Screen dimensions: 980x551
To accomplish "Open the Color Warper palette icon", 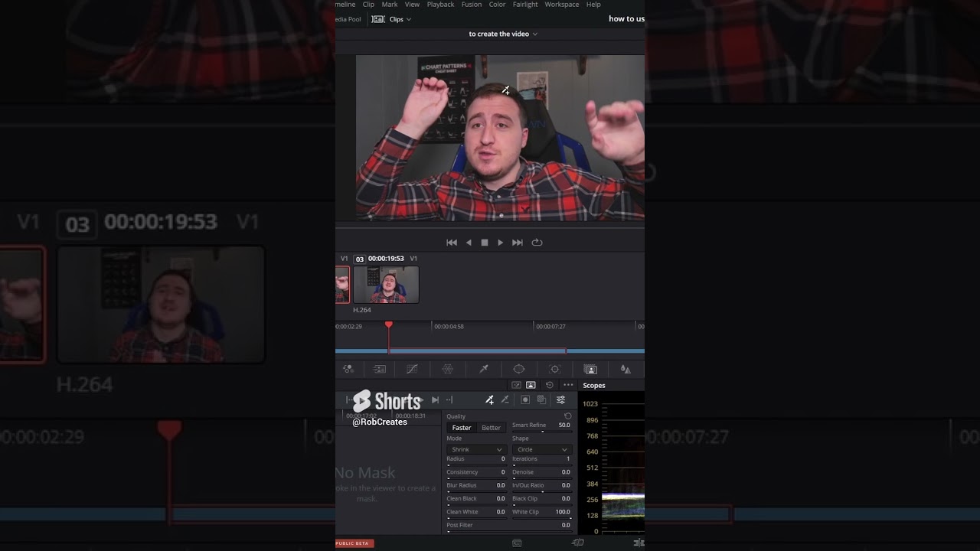I will 448,369.
